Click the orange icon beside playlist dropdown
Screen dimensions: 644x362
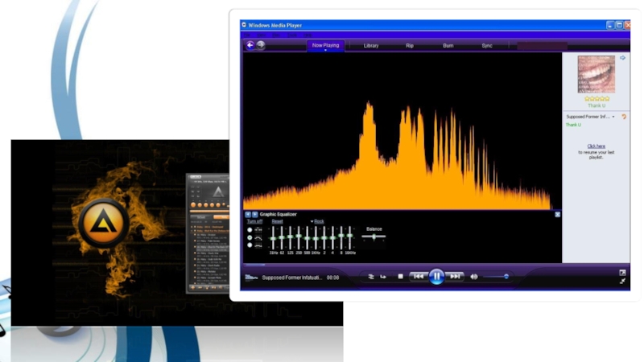624,117
